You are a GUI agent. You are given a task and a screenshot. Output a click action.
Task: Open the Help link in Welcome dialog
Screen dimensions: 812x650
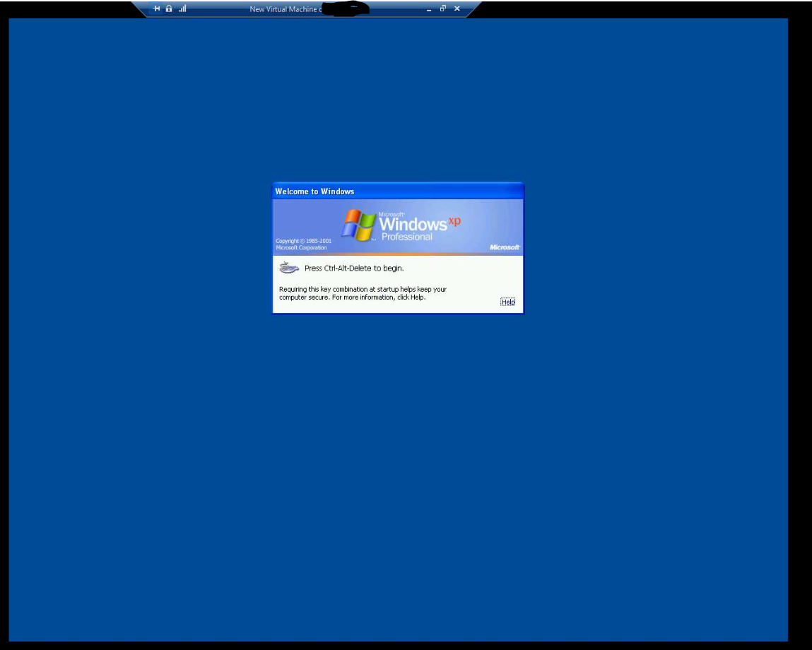(507, 302)
